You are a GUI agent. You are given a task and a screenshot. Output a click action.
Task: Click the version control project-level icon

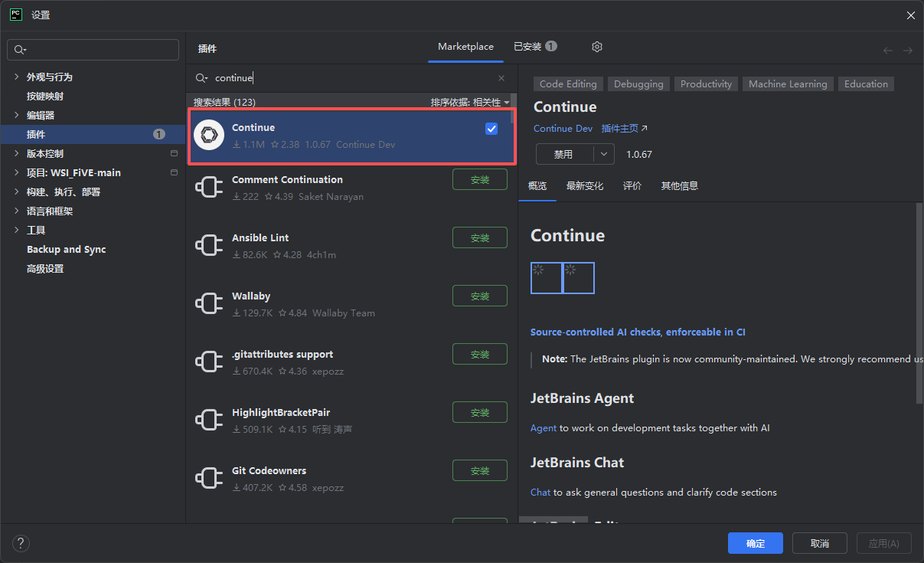pyautogui.click(x=174, y=153)
